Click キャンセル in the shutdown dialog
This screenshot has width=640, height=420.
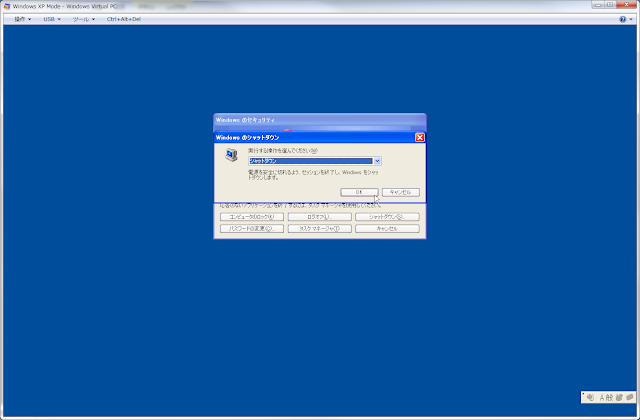[x=401, y=192]
